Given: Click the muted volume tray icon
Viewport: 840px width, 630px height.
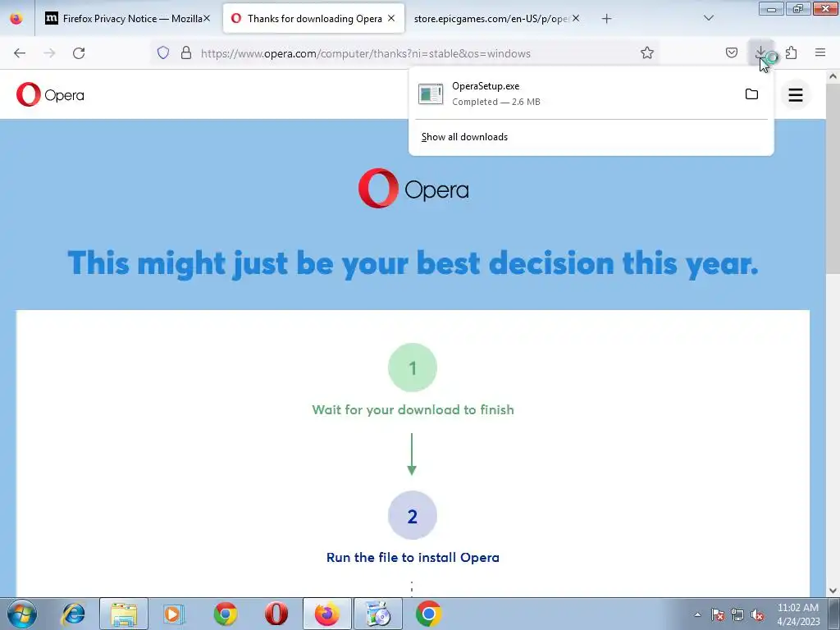Looking at the screenshot, I should tap(757, 614).
